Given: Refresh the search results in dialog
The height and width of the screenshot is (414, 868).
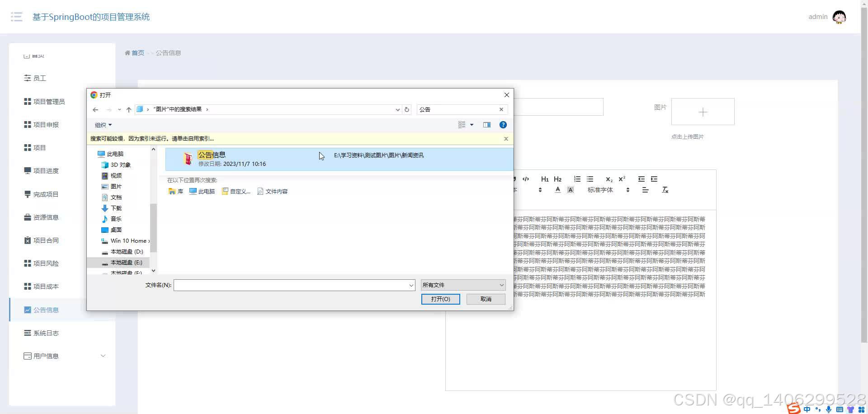Looking at the screenshot, I should [407, 109].
